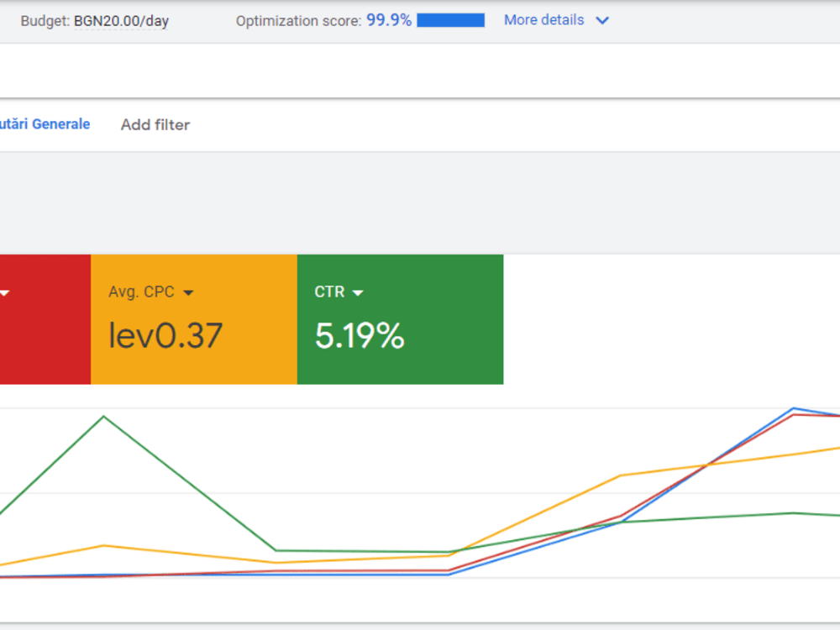The width and height of the screenshot is (840, 630).
Task: Open More details link
Action: point(543,20)
